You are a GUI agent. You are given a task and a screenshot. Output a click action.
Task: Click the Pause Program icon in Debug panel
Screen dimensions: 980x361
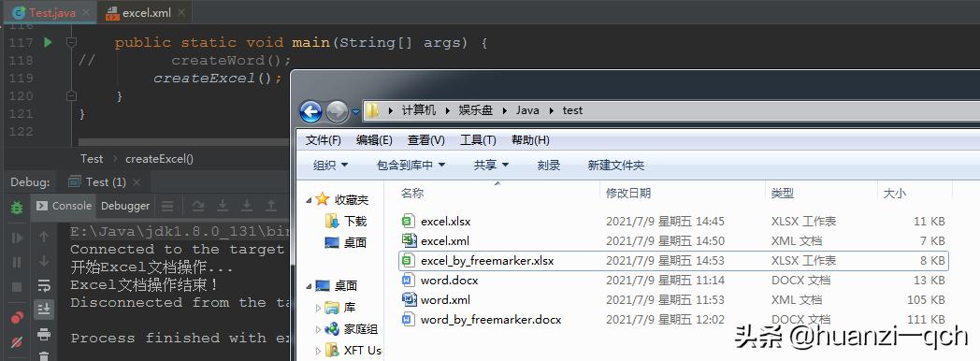coord(17,262)
